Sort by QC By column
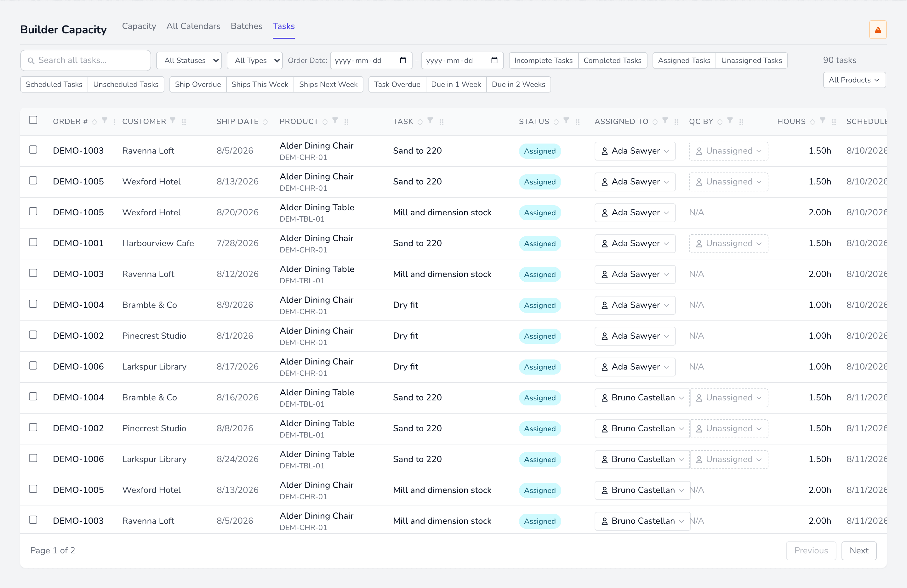The height and width of the screenshot is (588, 907). [x=720, y=122]
